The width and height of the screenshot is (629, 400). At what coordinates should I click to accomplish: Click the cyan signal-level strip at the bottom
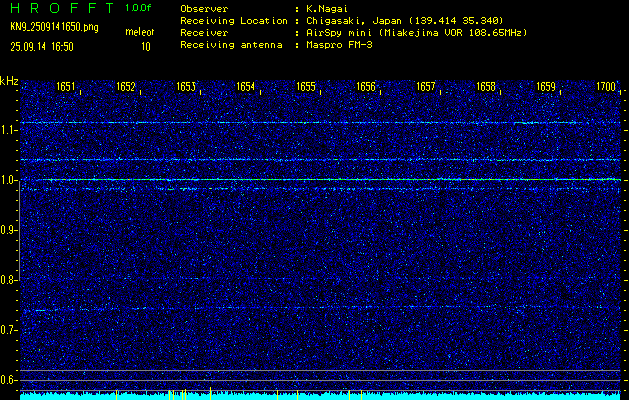(x=321, y=397)
